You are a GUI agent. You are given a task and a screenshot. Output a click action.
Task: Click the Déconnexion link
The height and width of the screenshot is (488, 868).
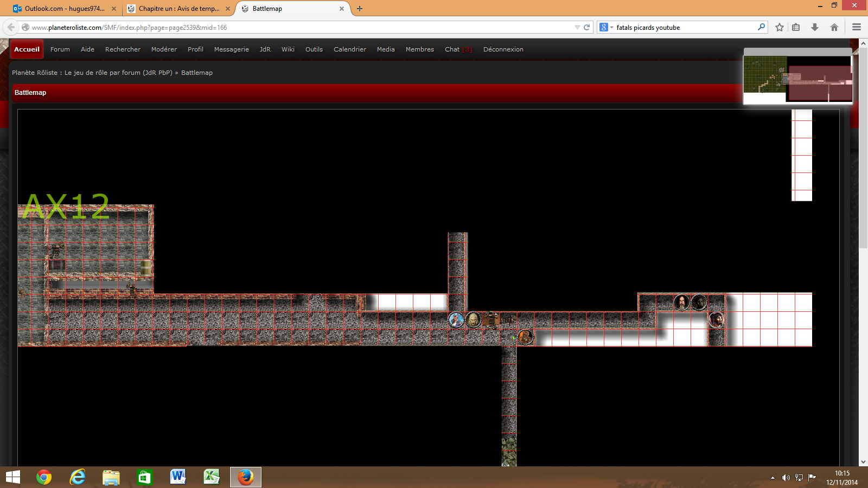click(503, 49)
